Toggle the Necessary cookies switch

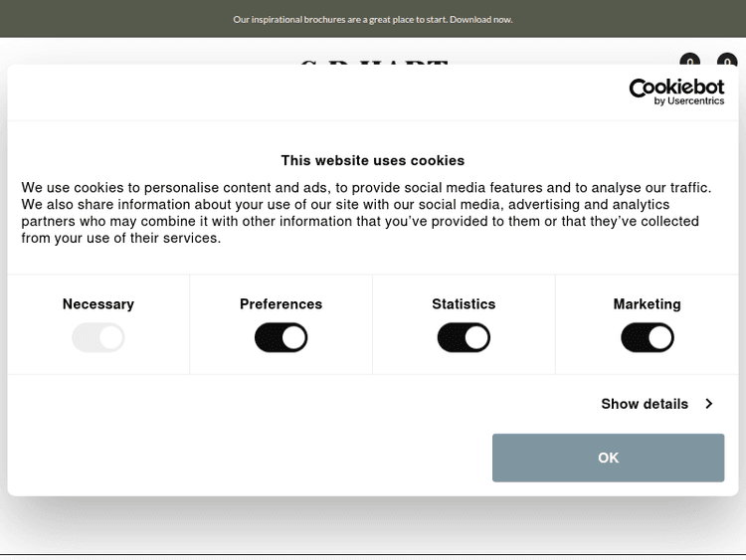pos(98,338)
